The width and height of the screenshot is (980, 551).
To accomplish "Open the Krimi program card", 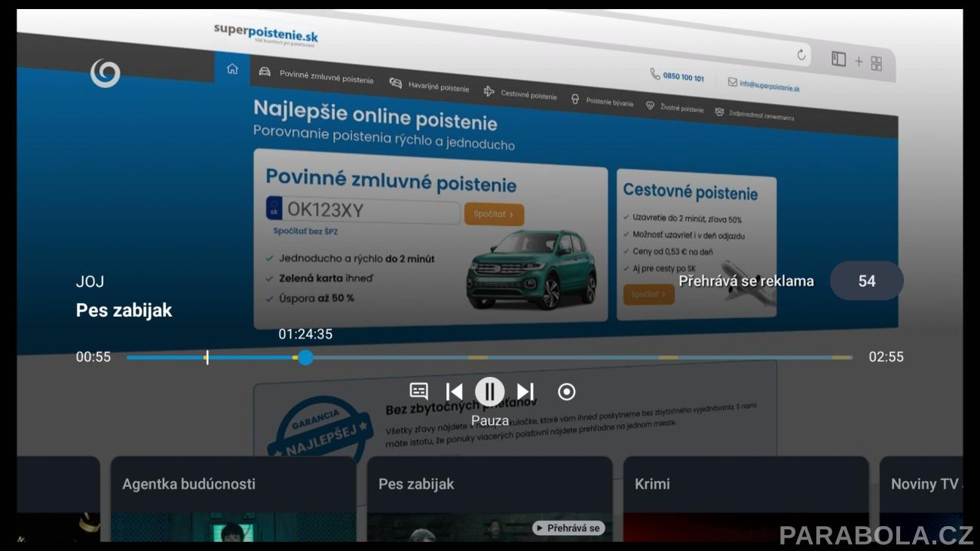I will [746, 499].
